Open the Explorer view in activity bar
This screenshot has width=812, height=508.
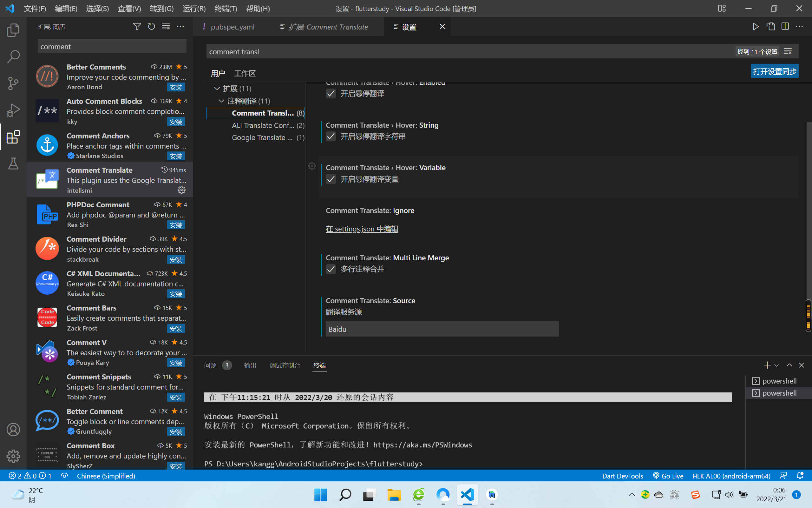tap(13, 30)
